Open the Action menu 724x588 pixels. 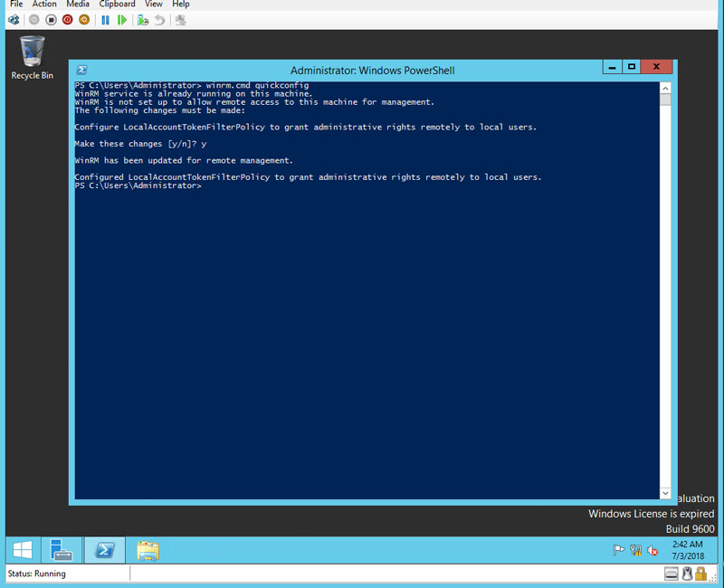[44, 5]
